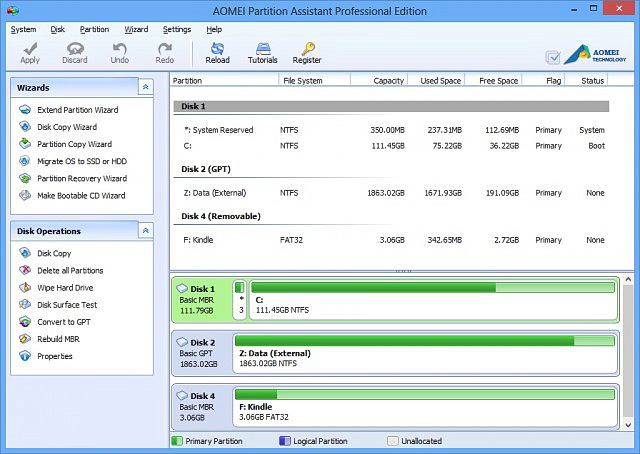
Task: Start Migrate OS to SSD or HDD
Action: coord(82,161)
